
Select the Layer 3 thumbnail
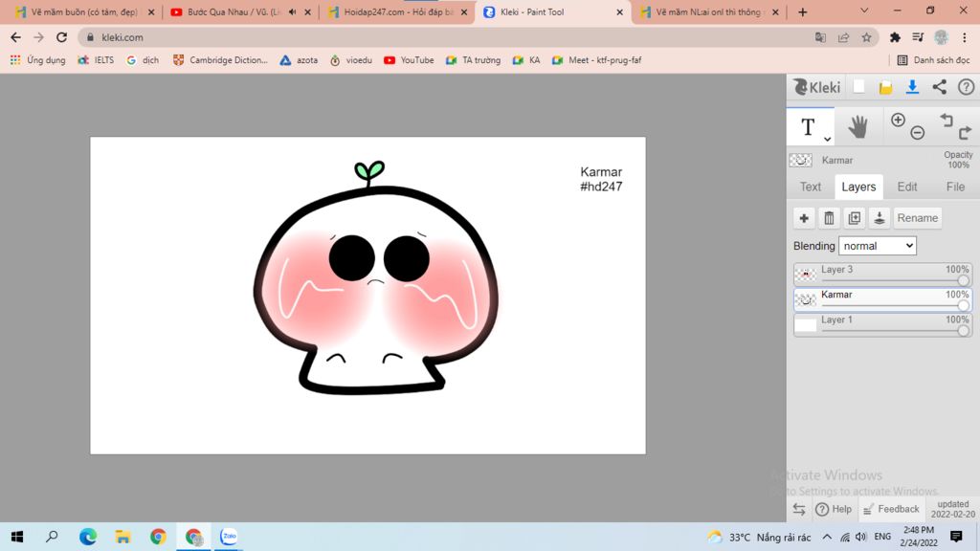point(806,275)
